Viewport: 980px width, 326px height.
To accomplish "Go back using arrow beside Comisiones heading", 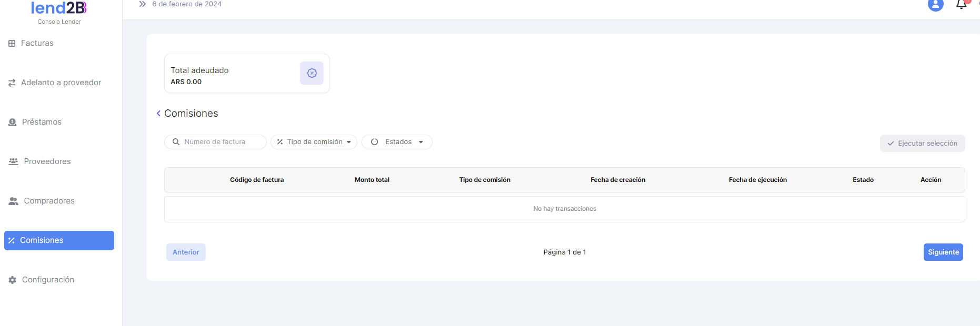I will (x=158, y=114).
